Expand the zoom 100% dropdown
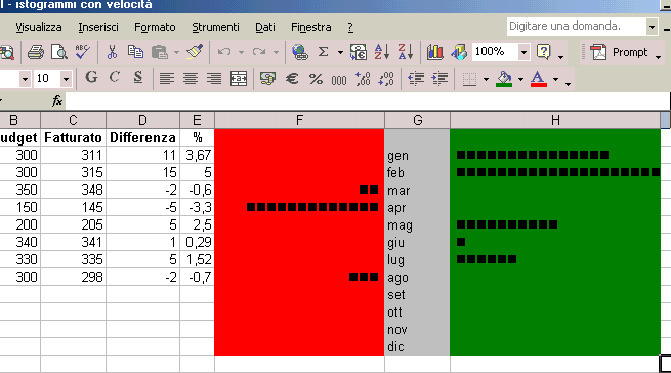This screenshot has height=373, width=671. (524, 52)
